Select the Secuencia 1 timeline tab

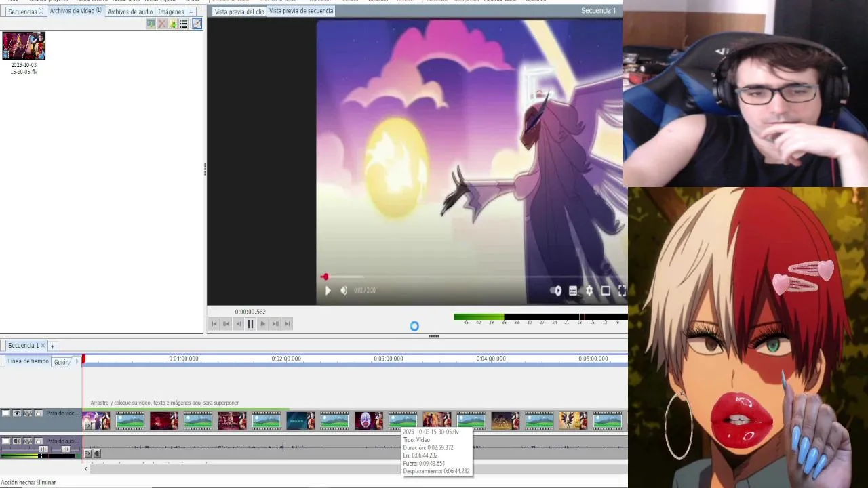click(23, 346)
